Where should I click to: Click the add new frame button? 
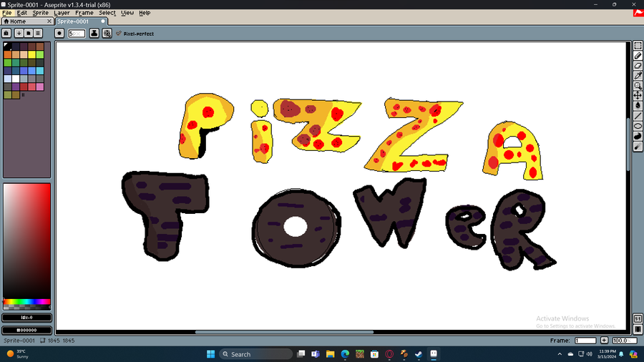[604, 341]
